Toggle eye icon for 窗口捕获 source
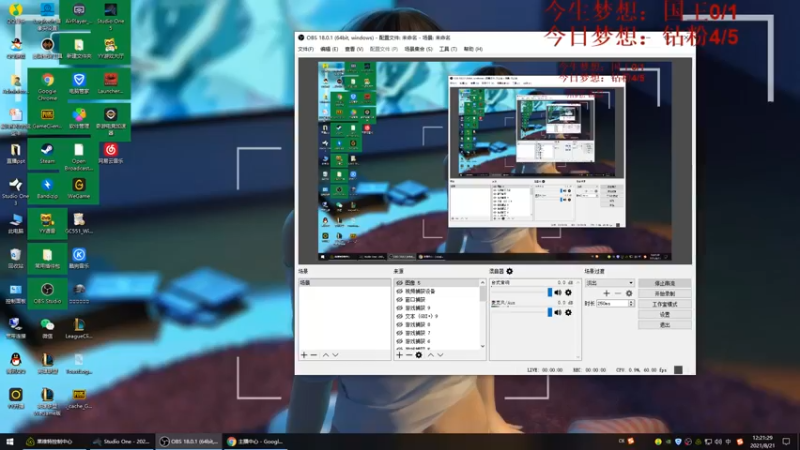Screen dimensions: 800x450 click(399, 299)
